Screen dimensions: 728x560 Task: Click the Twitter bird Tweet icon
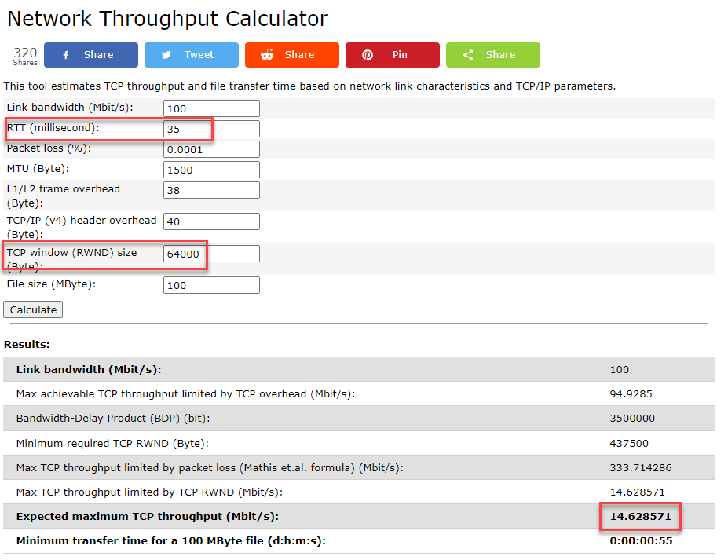166,55
